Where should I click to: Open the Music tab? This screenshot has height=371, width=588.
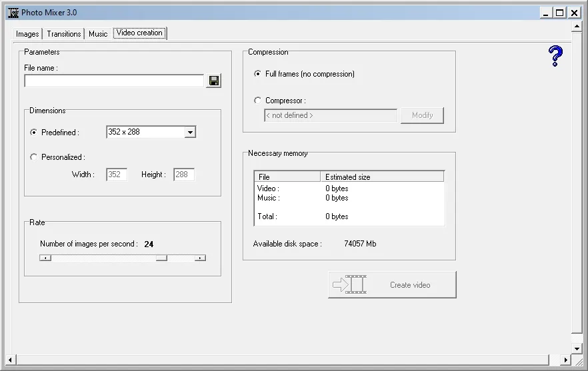[x=98, y=34]
